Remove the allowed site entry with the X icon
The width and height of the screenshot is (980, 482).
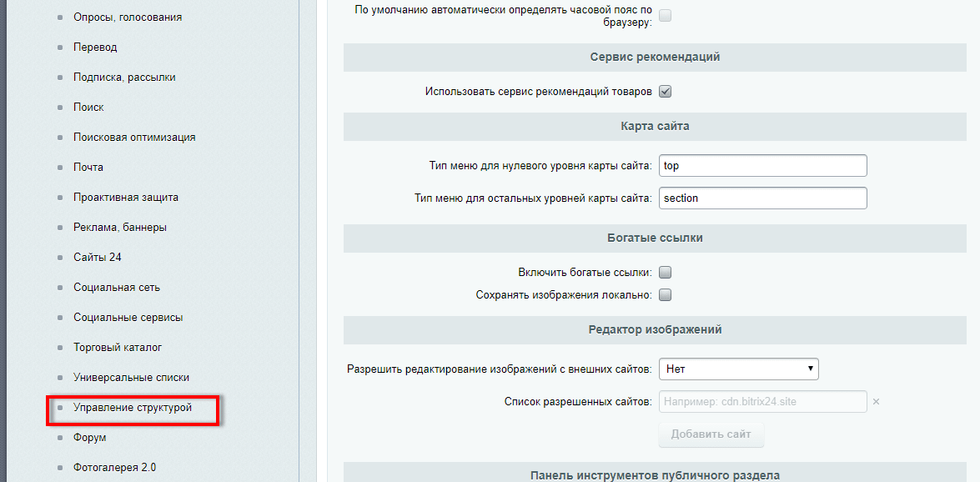[x=876, y=402]
